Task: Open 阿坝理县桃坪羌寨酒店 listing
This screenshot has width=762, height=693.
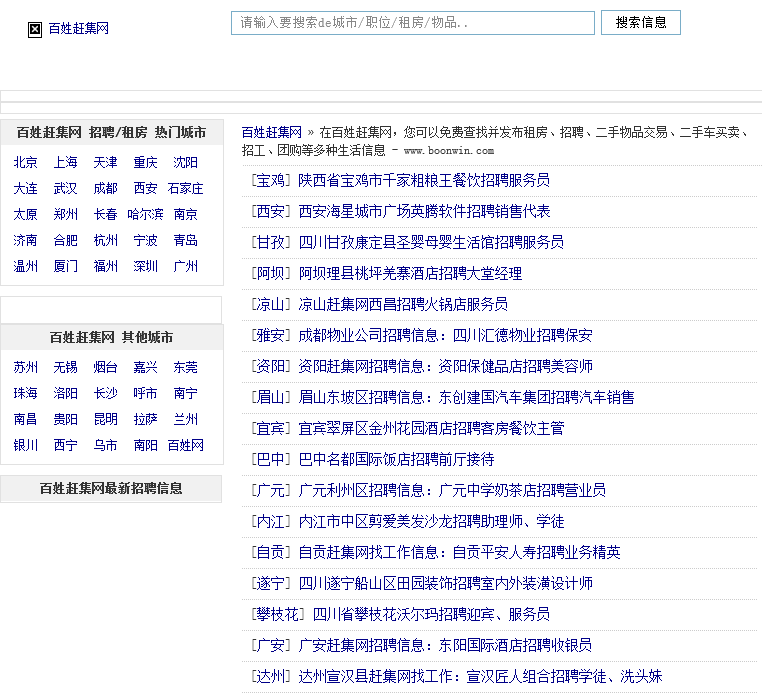Action: coord(410,274)
